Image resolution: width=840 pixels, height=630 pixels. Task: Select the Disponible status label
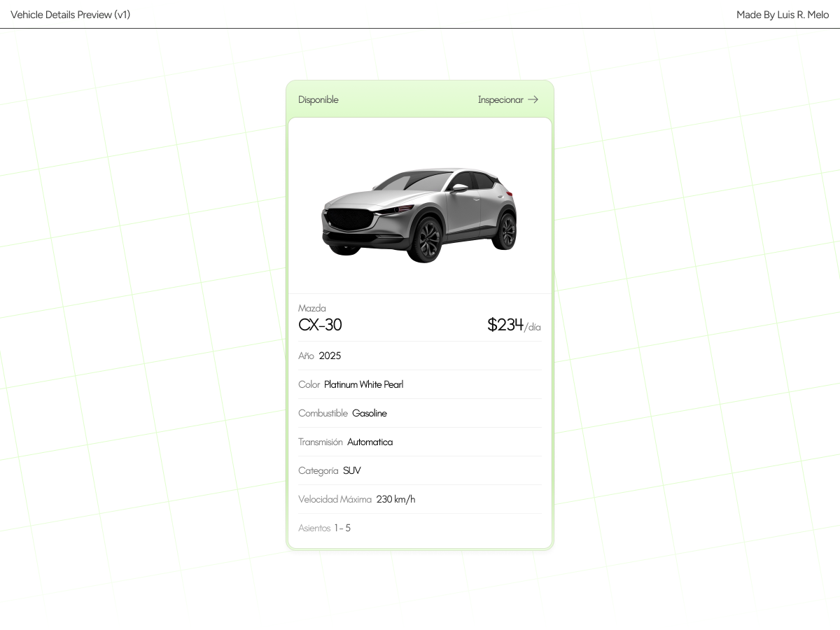[318, 99]
